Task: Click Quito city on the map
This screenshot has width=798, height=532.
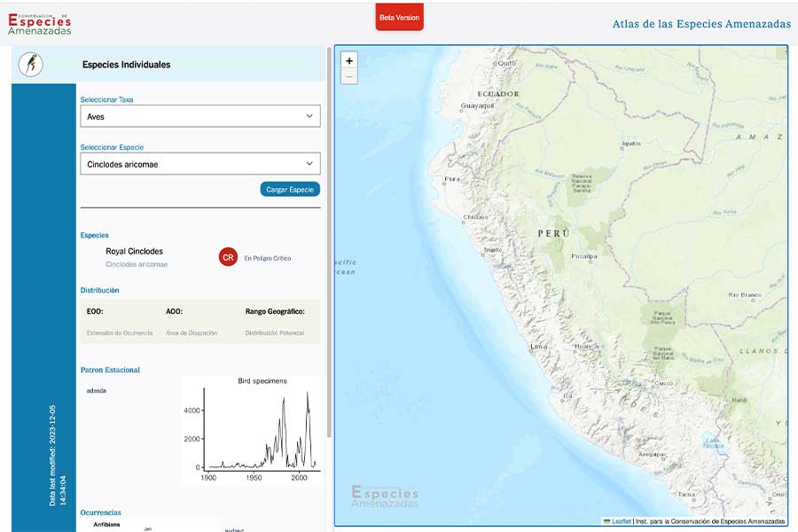Action: [506, 63]
